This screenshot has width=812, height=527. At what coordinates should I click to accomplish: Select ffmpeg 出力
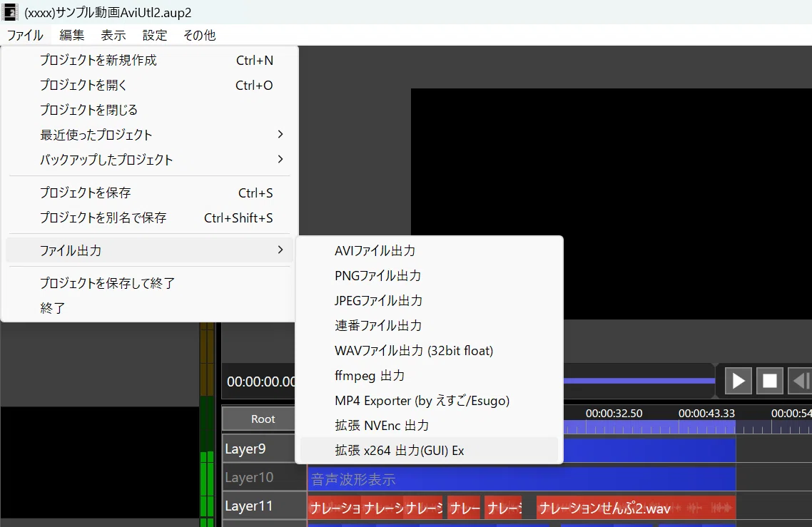pyautogui.click(x=429, y=375)
